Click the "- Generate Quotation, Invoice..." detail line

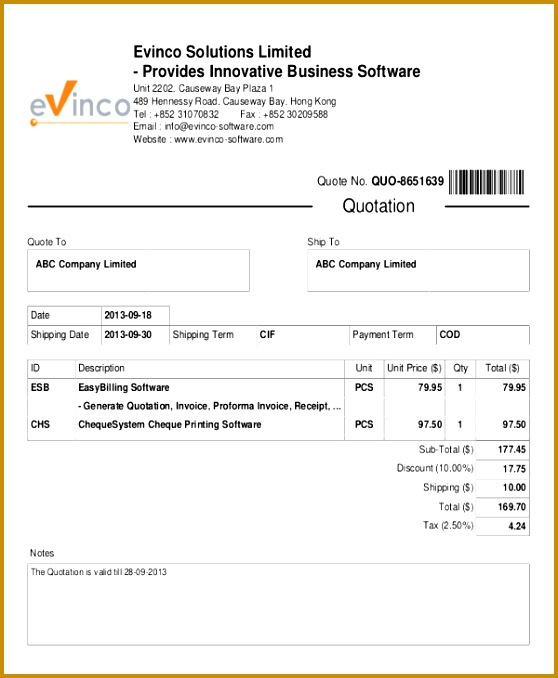(x=209, y=406)
